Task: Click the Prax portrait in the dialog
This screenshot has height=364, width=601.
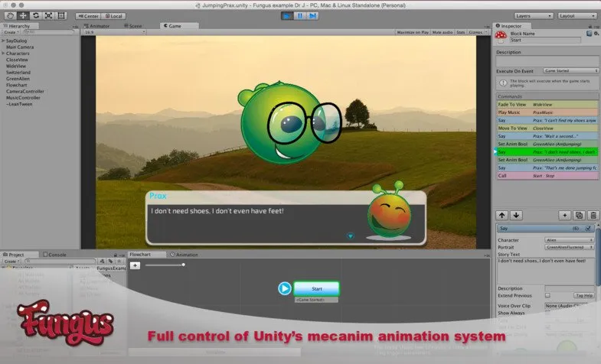Action: pos(389,211)
